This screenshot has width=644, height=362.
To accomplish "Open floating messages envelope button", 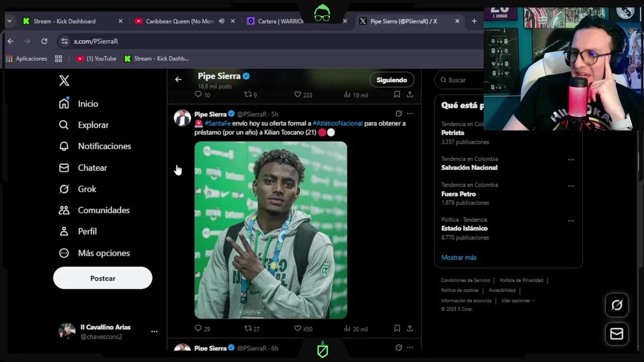I will tap(617, 334).
